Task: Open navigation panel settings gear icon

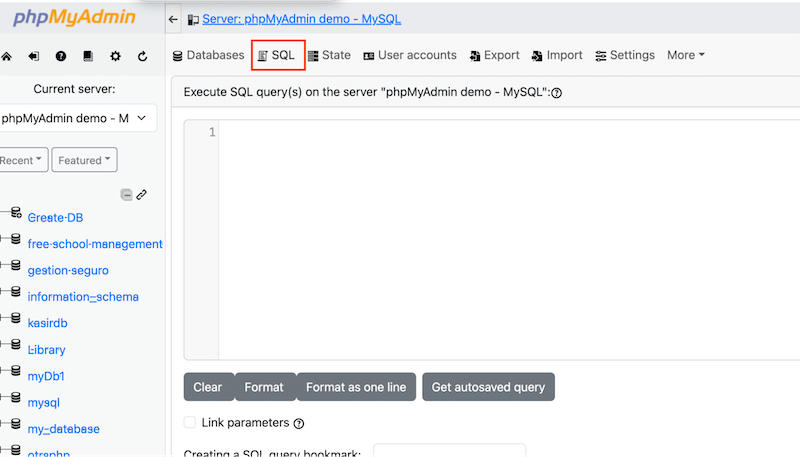Action: tap(115, 56)
